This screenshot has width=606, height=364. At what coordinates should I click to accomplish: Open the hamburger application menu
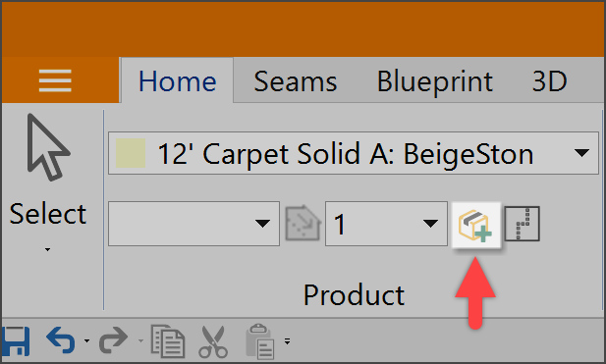tap(55, 80)
